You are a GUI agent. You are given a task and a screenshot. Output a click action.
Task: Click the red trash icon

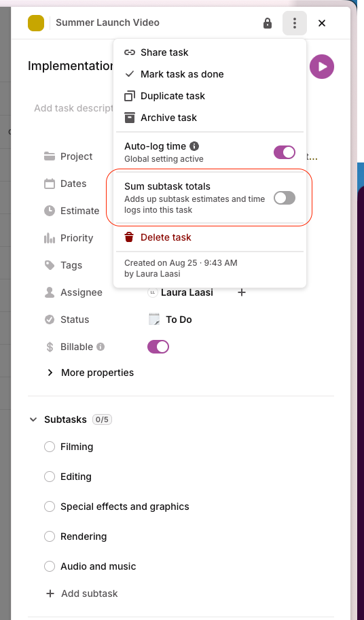pos(129,237)
